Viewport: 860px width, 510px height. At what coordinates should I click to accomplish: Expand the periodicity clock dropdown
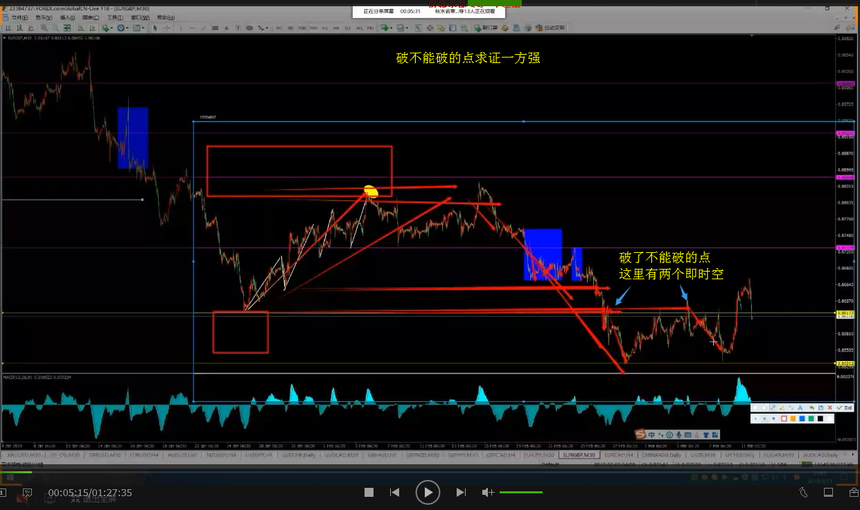127,28
